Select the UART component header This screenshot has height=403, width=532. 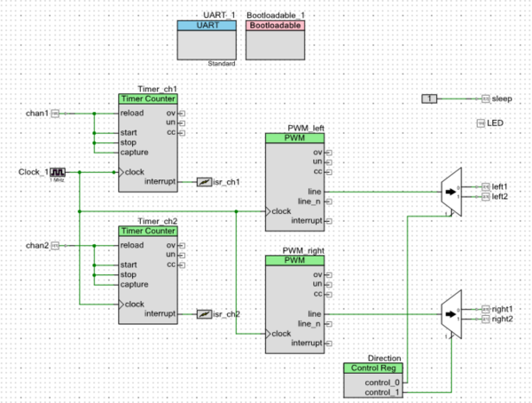click(207, 26)
